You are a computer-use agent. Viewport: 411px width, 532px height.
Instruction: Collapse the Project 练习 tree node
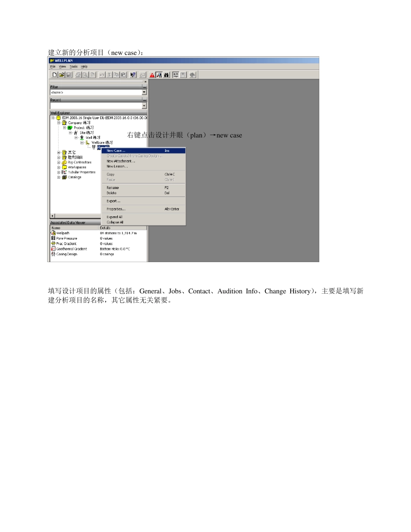coord(64,128)
